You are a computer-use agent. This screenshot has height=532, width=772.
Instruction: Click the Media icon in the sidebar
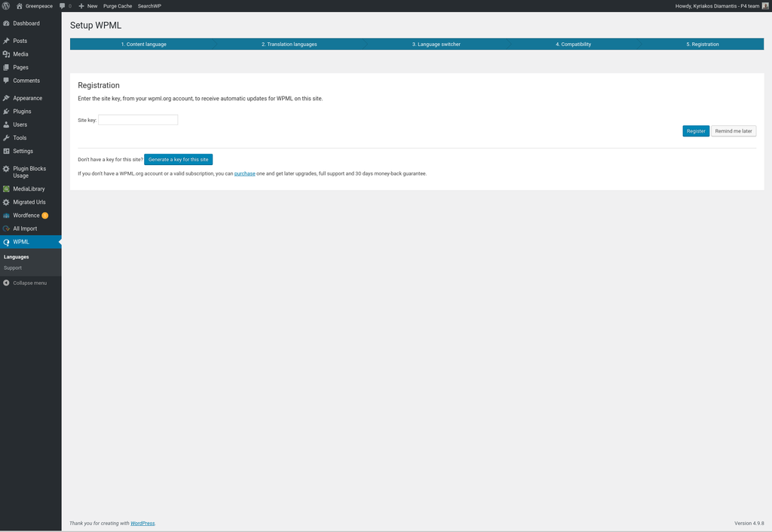click(x=6, y=54)
